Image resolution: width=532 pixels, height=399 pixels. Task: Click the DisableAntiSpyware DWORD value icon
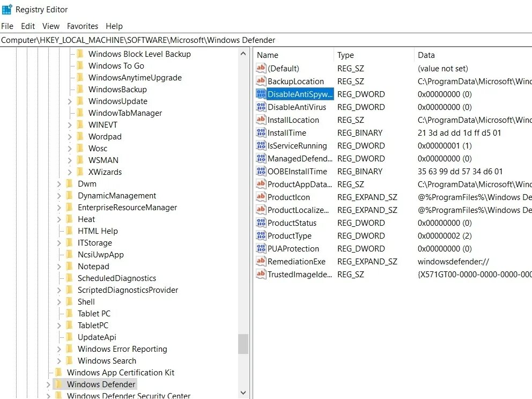[x=261, y=94]
